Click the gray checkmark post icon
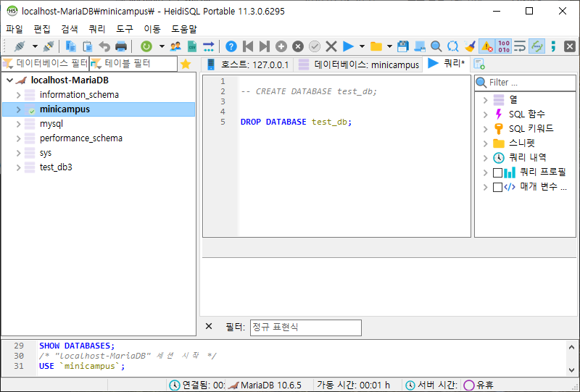580x392 pixels. [x=315, y=46]
